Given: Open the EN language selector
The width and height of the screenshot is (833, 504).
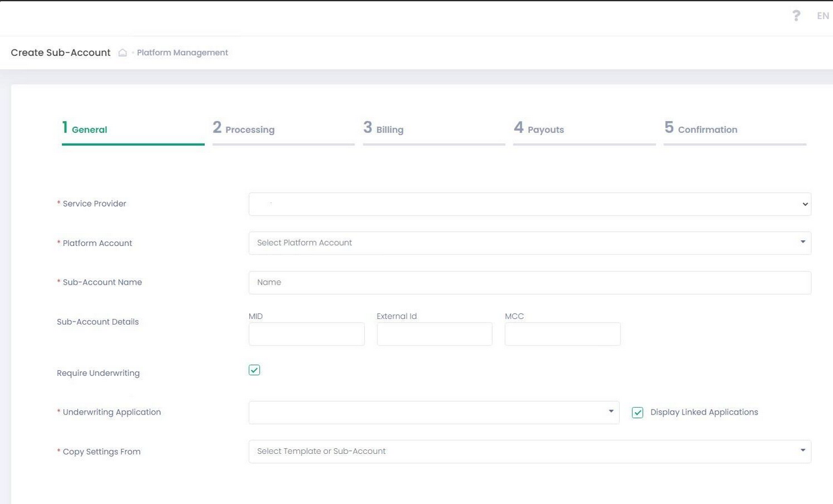Looking at the screenshot, I should click(822, 16).
